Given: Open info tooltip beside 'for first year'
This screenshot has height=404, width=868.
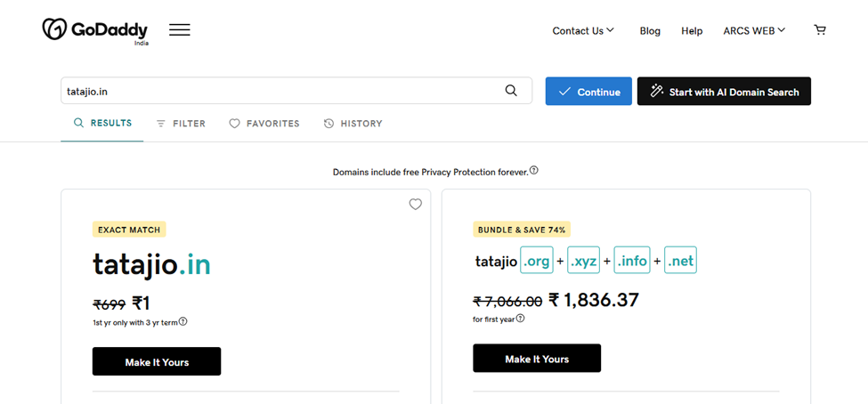Looking at the screenshot, I should pos(521,319).
